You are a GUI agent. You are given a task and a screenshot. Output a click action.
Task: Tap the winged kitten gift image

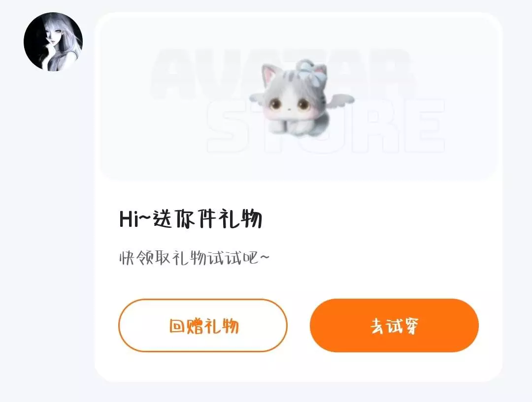tap(302, 97)
